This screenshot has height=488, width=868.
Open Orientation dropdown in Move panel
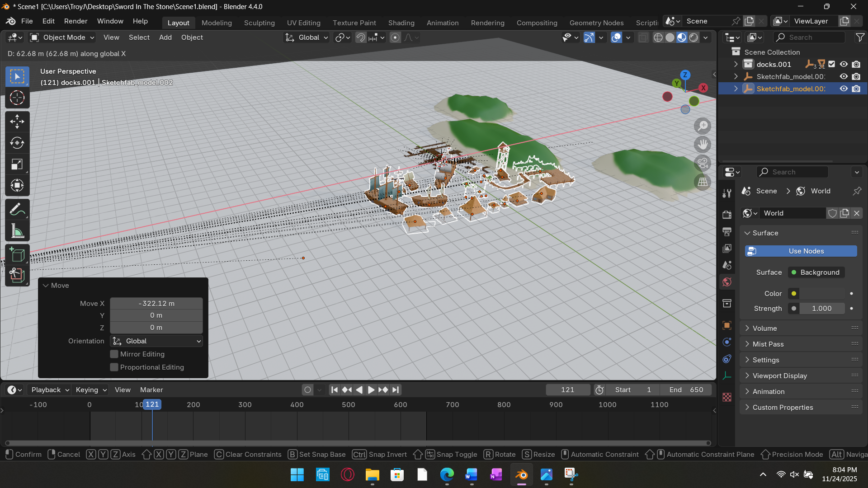click(156, 341)
